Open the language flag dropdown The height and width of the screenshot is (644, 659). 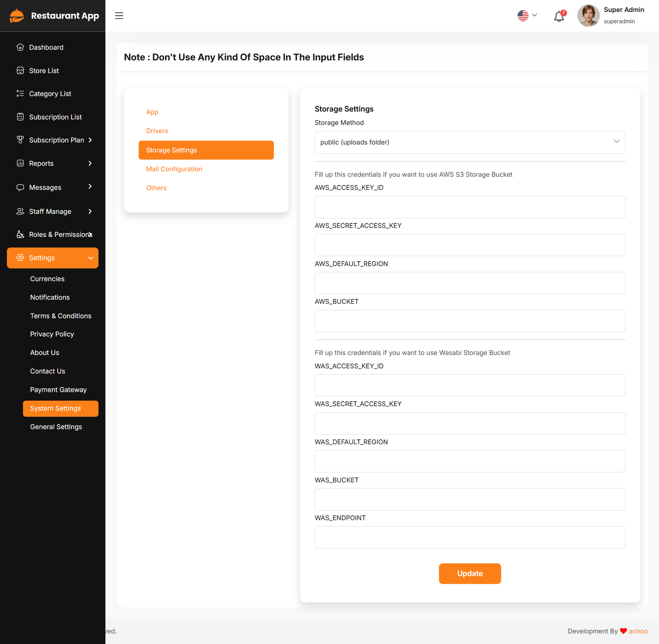(527, 16)
